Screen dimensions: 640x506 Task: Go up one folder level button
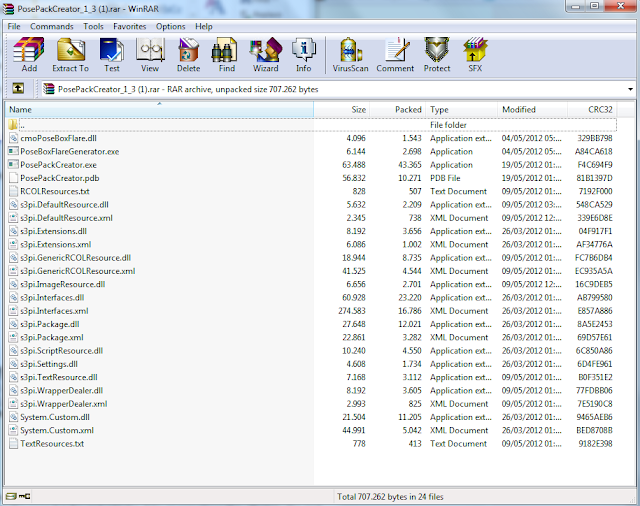[18, 88]
